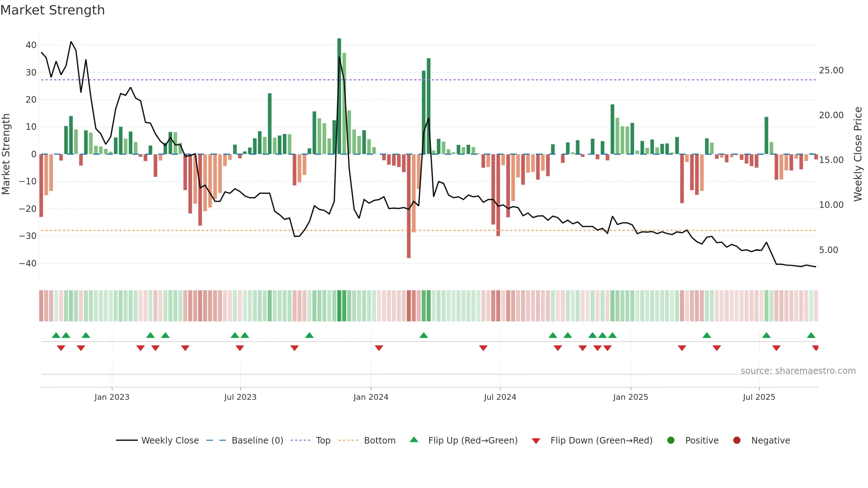This screenshot has height=488, width=868.
Task: Click the tallest green bar above 40
Action: pos(339,96)
